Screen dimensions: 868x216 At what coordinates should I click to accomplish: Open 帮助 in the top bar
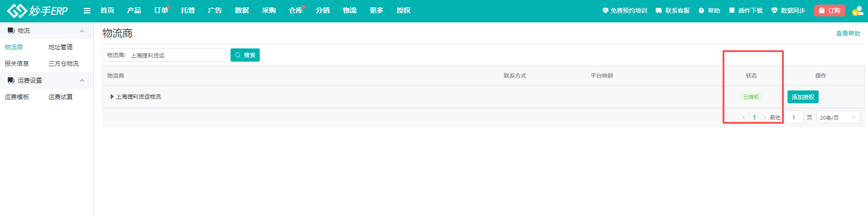709,11
